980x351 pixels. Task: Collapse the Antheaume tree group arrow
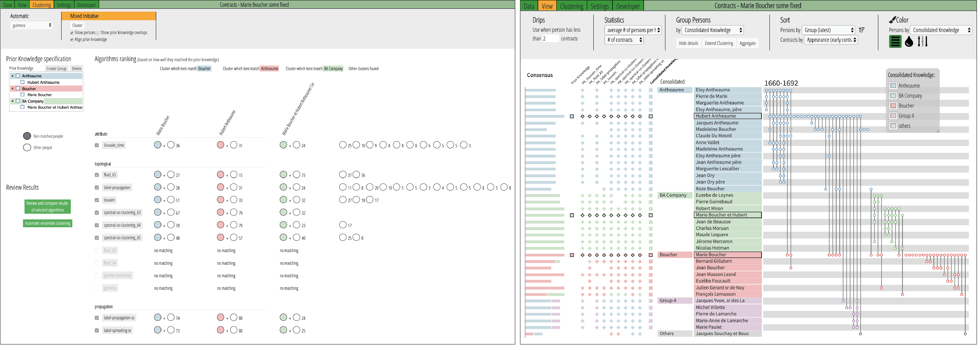pyautogui.click(x=12, y=76)
